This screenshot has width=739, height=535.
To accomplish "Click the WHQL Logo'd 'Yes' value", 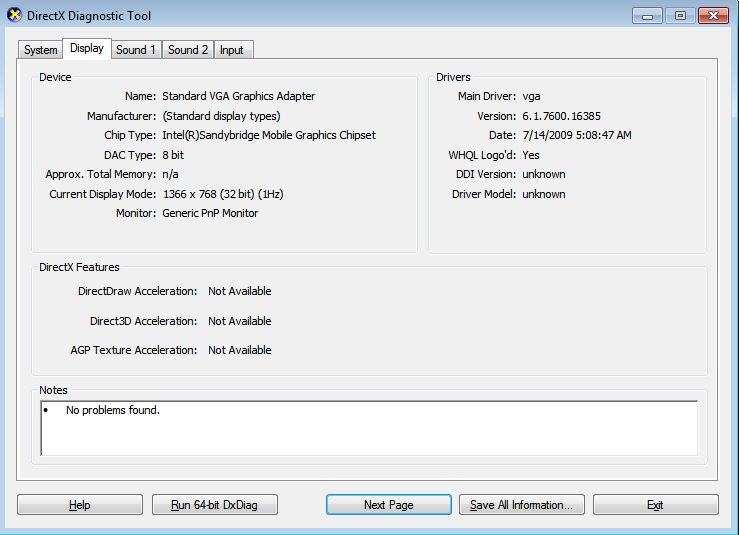I will (x=531, y=155).
